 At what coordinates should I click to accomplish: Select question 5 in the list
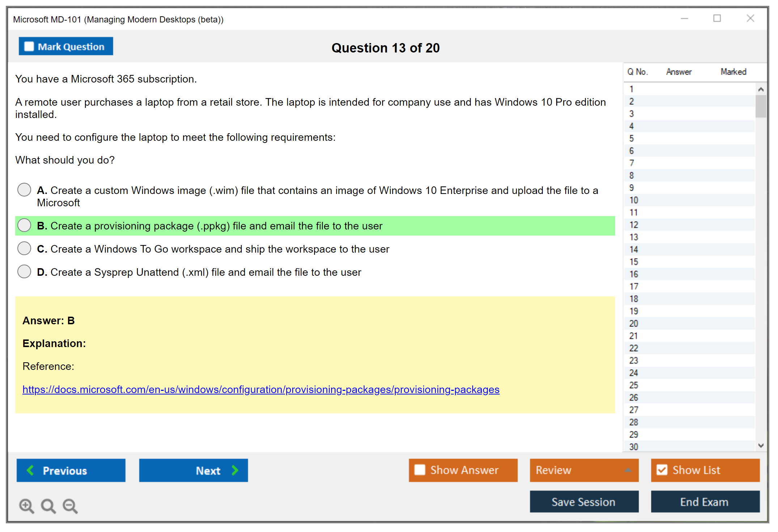coord(631,139)
